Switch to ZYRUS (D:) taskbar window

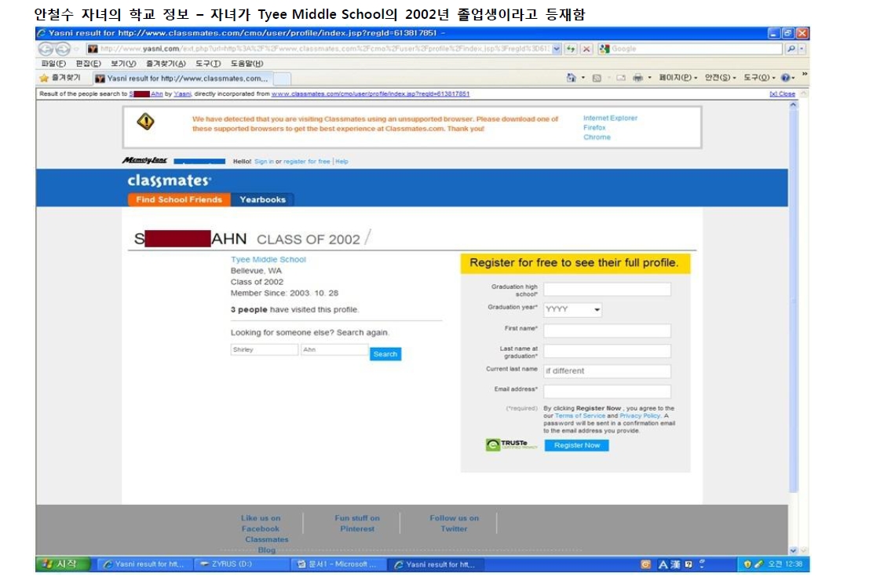click(241, 564)
